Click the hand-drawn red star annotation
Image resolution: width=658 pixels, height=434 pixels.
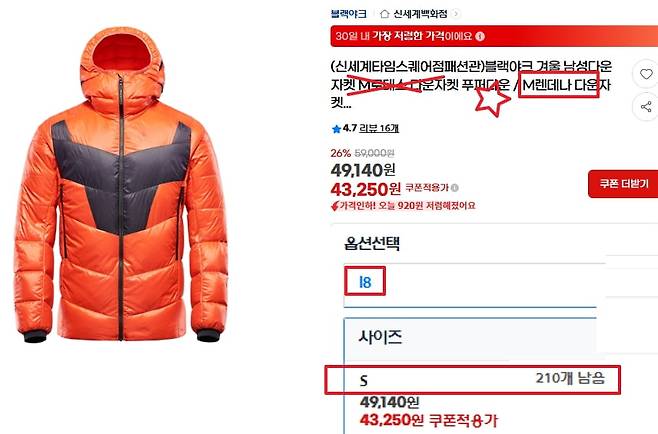click(492, 99)
